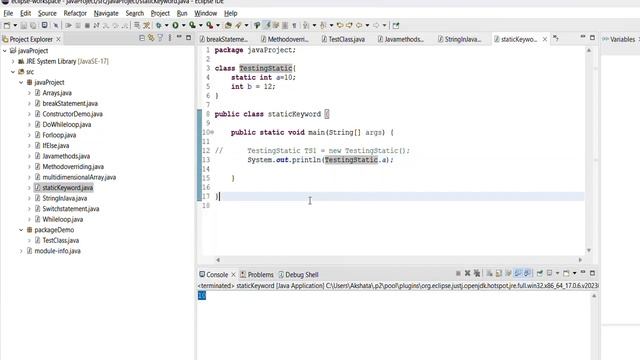Screen dimensions: 640x360
Task: Launch Debug with the bug icon
Action: pyautogui.click(x=159, y=25)
